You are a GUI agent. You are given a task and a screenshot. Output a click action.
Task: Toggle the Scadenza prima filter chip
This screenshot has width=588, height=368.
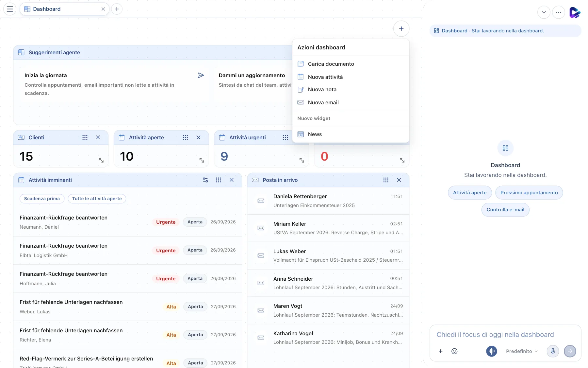pos(42,199)
